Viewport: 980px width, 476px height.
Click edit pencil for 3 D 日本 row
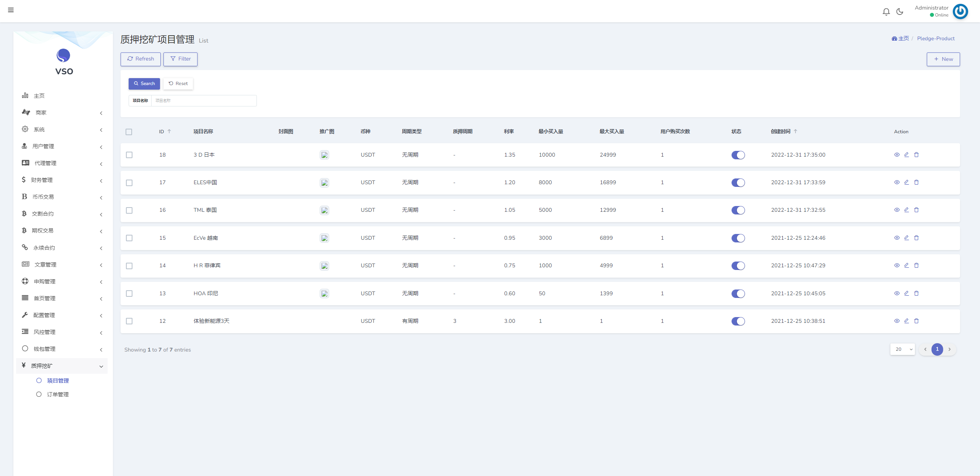click(906, 155)
